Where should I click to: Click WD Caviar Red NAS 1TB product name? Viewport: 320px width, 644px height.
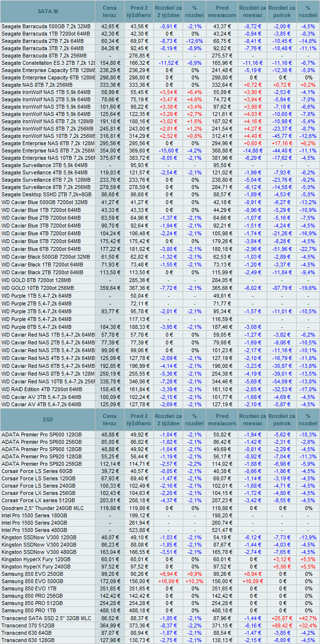[48, 335]
